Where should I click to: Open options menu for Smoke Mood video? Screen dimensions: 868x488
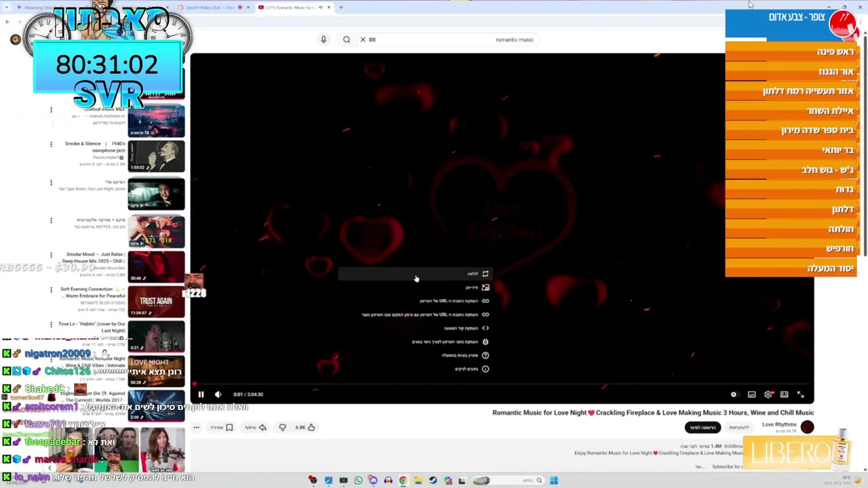[x=51, y=255]
